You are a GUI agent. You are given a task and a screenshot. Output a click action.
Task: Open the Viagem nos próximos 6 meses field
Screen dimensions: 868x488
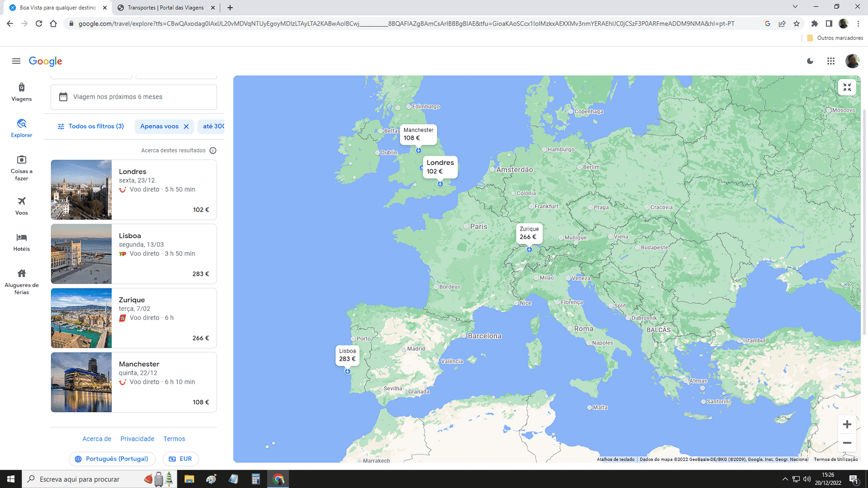click(x=134, y=97)
